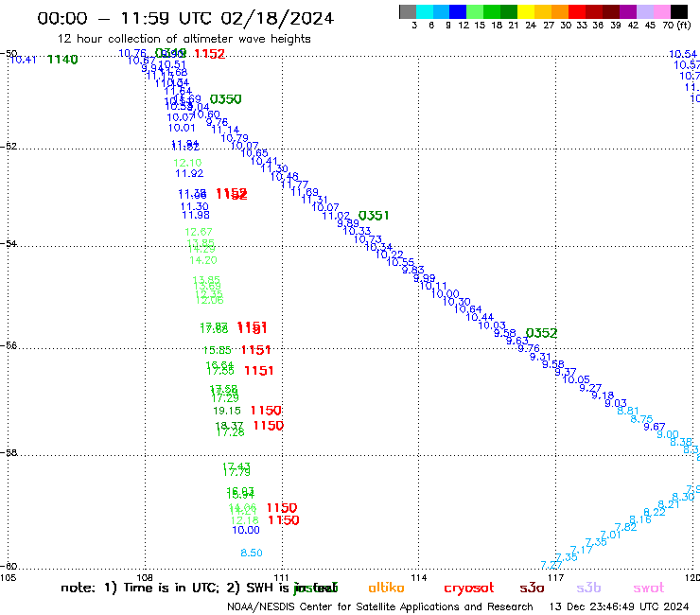Screen dimensions: 700x615
Task: Click the "altika" satellite legend label
Action: 386,588
